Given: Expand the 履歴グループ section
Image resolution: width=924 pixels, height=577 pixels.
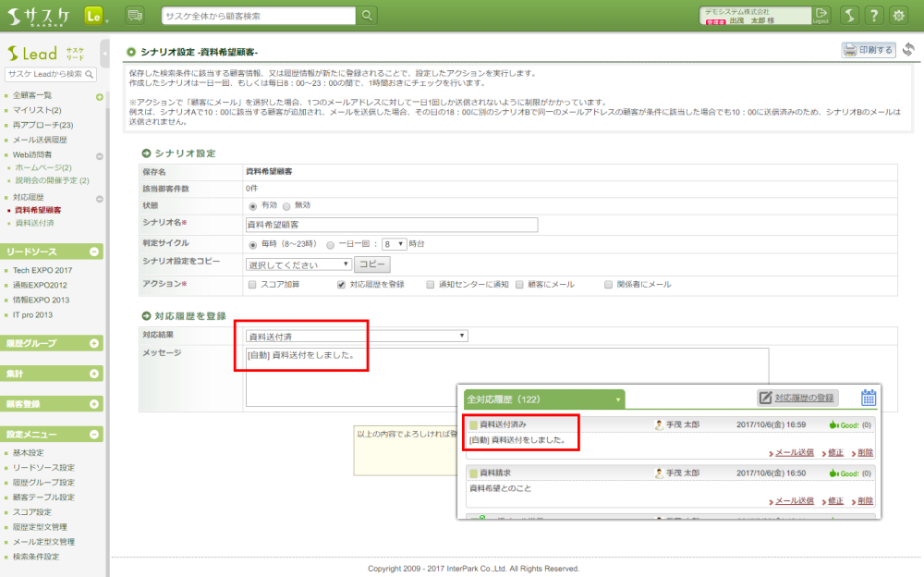Looking at the screenshot, I should tap(94, 344).
